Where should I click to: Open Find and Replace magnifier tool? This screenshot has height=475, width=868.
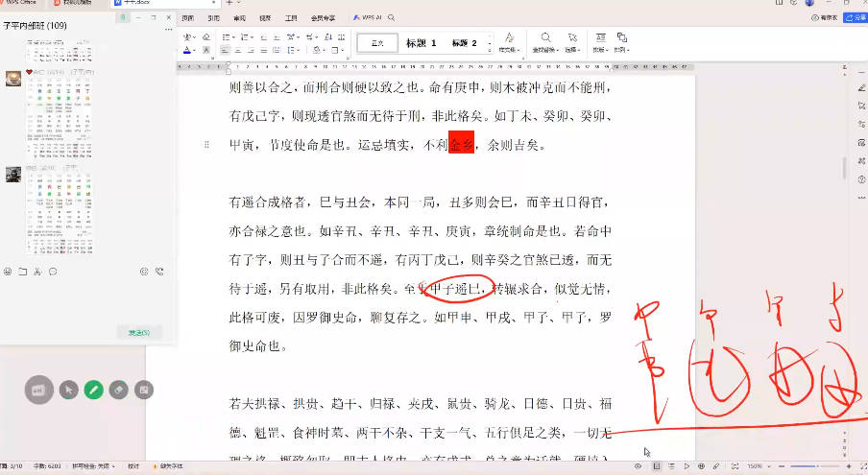point(545,38)
